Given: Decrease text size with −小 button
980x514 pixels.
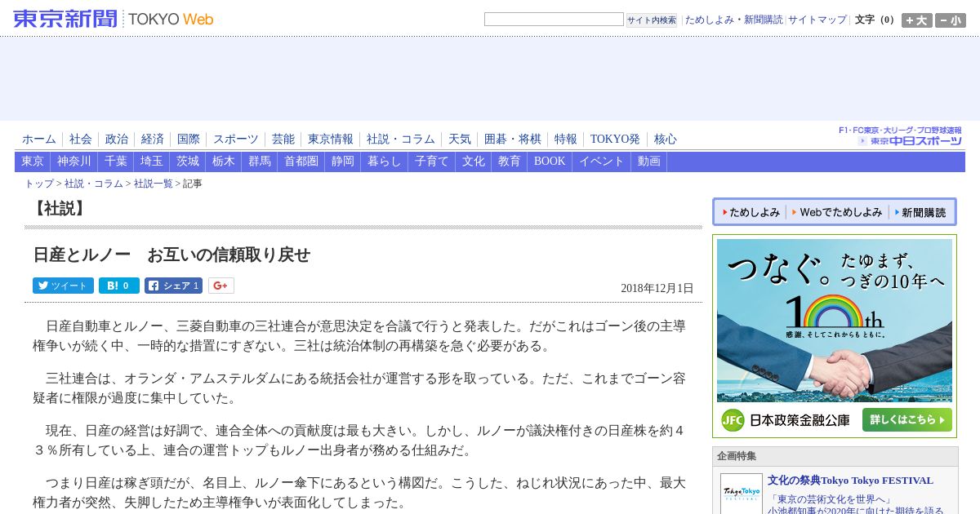Looking at the screenshot, I should (951, 20).
